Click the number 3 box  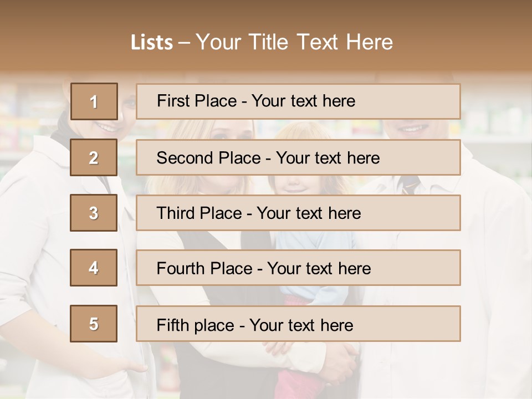(94, 213)
